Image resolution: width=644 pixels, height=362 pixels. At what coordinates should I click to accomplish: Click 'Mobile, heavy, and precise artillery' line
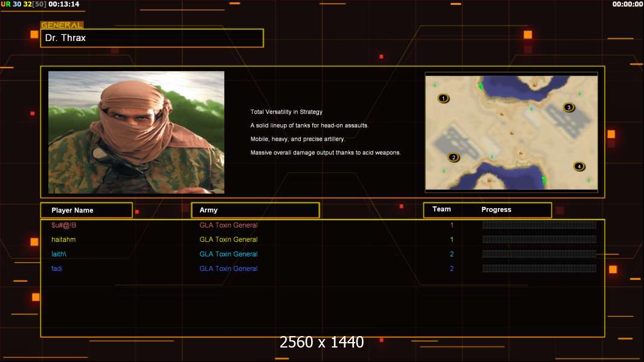[298, 139]
